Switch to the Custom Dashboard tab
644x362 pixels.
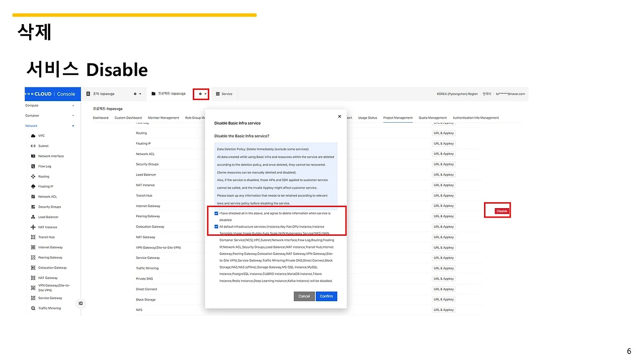[128, 118]
